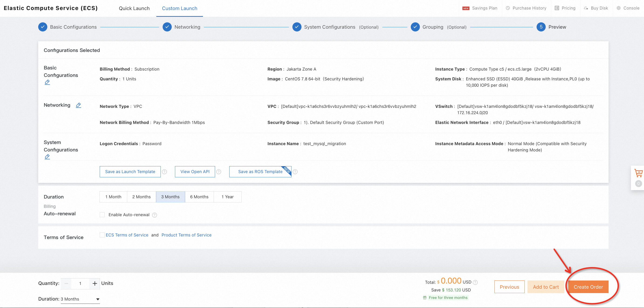Select 2 Months duration
This screenshot has width=644, height=308.
(x=141, y=197)
